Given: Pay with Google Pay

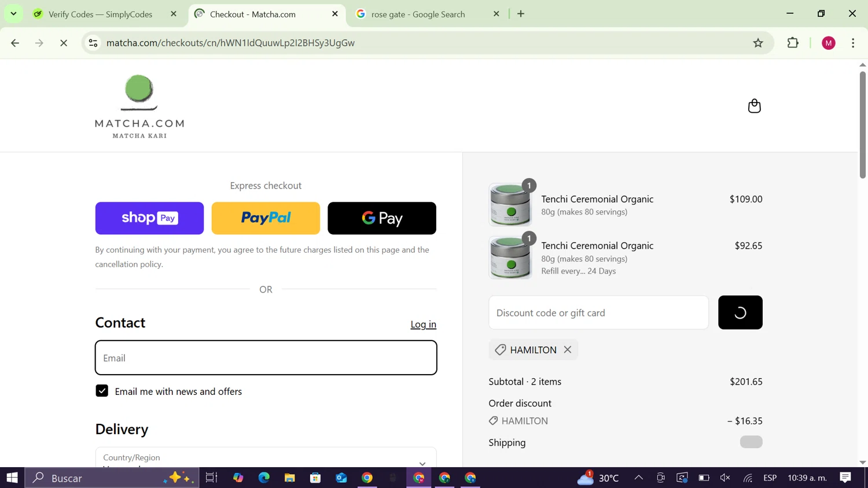Looking at the screenshot, I should pos(382,218).
